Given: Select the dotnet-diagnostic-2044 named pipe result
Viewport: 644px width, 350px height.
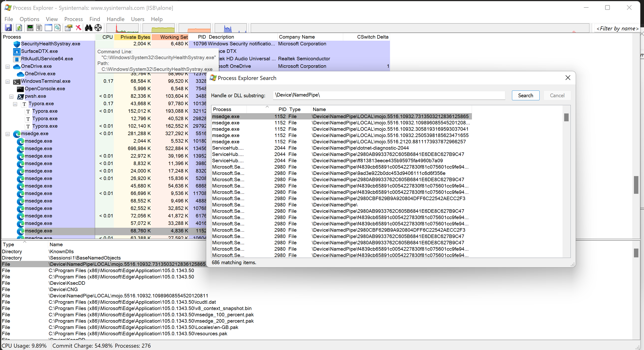Looking at the screenshot, I should [x=342, y=148].
